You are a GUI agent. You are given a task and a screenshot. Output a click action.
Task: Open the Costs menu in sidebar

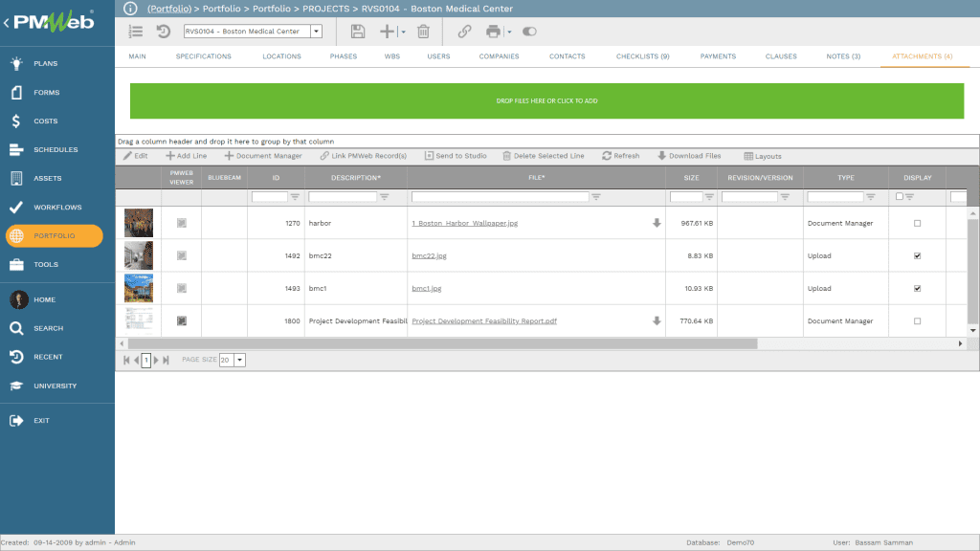pos(46,121)
